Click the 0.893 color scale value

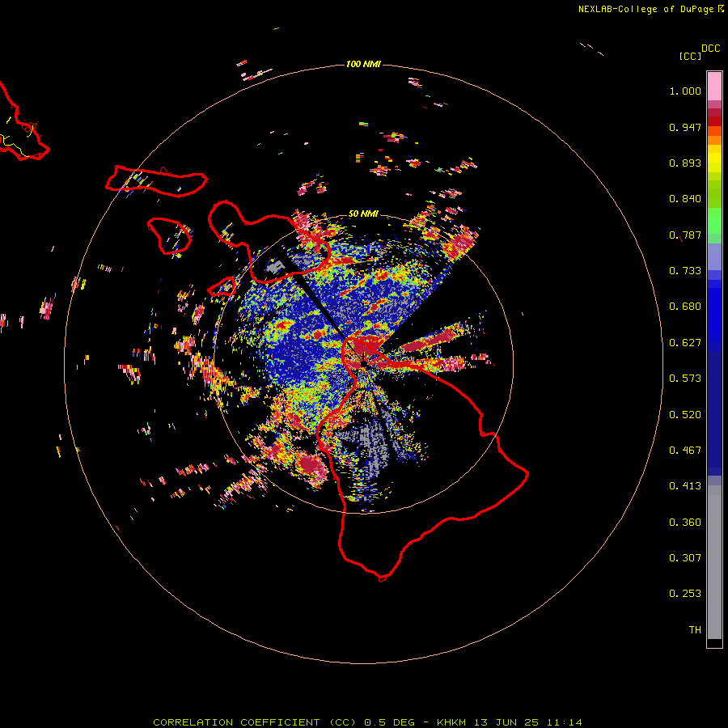point(685,163)
